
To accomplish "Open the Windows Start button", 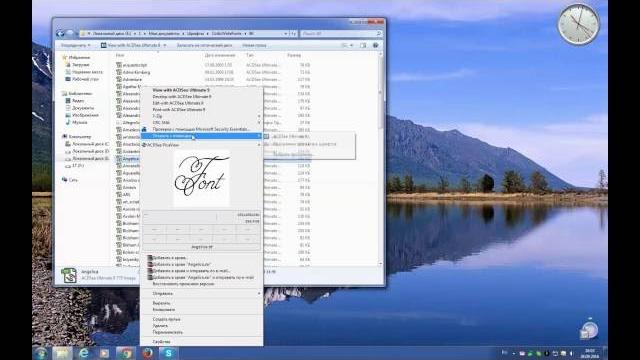I will 41,353.
